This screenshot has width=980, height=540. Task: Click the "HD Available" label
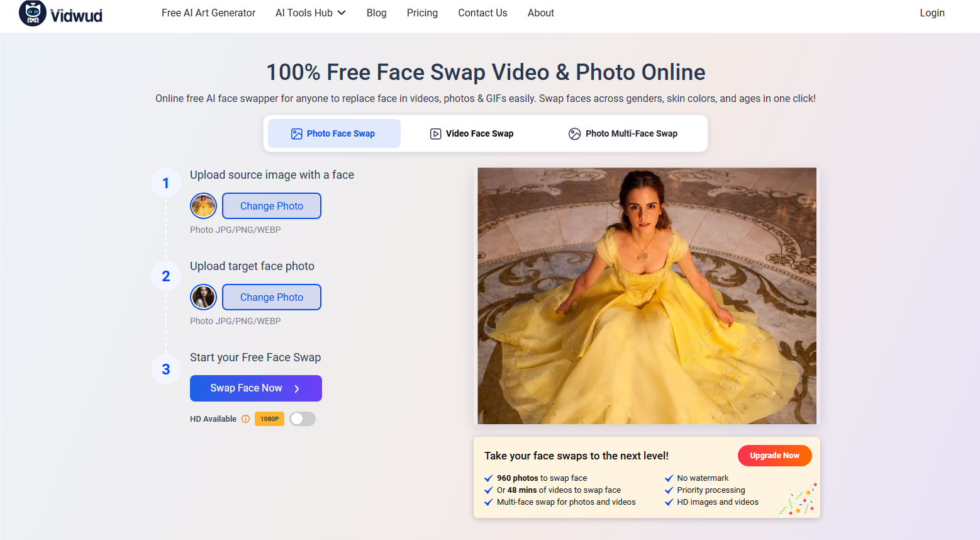pos(213,419)
